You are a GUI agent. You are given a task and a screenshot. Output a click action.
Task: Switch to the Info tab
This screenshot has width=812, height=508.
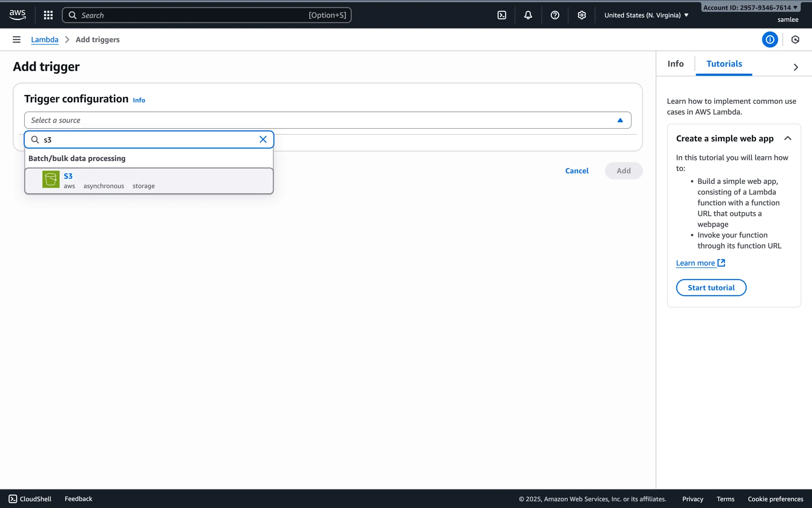[x=675, y=64]
